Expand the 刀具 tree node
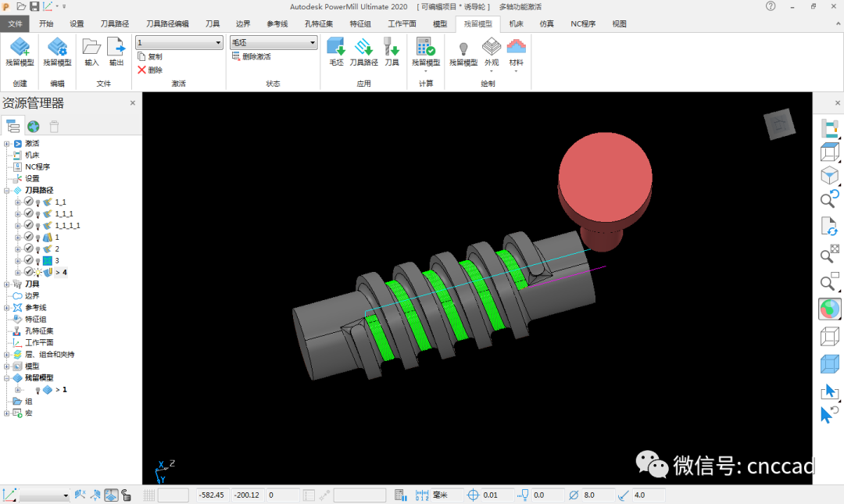 6,284
